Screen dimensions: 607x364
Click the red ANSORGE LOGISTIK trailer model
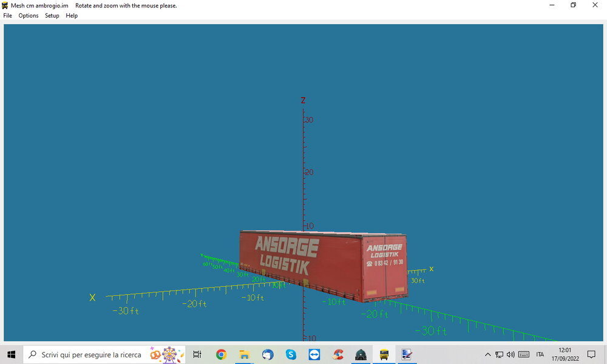click(324, 266)
